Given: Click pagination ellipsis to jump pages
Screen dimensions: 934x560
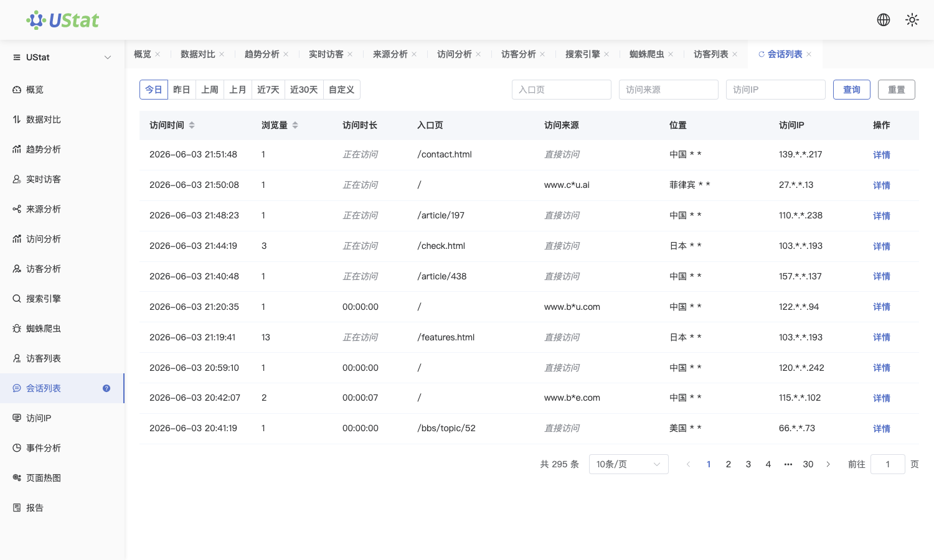Looking at the screenshot, I should pyautogui.click(x=788, y=464).
